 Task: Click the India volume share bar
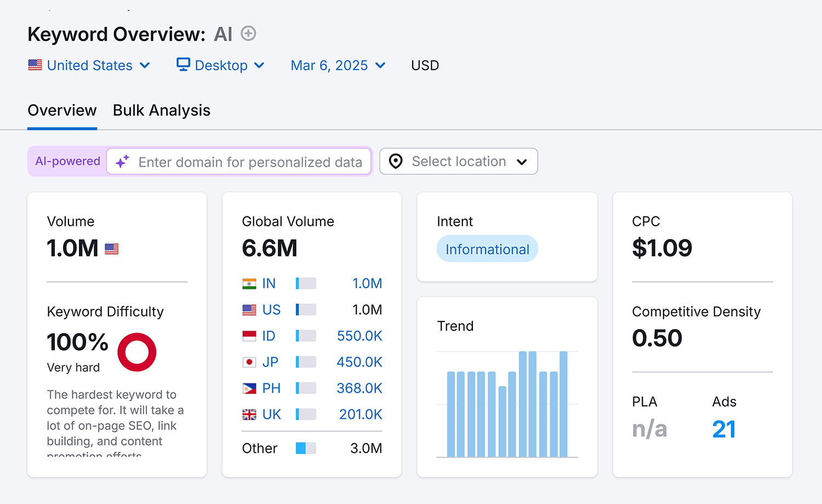(306, 284)
